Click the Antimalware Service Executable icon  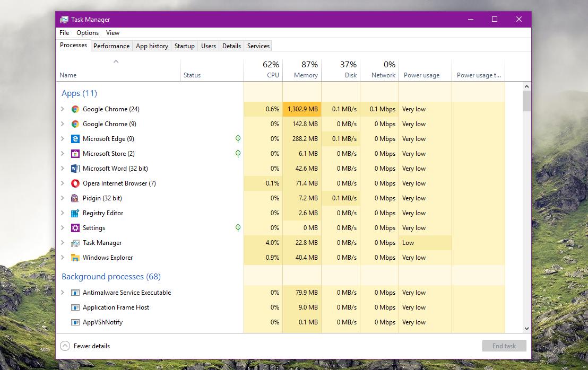[75, 293]
